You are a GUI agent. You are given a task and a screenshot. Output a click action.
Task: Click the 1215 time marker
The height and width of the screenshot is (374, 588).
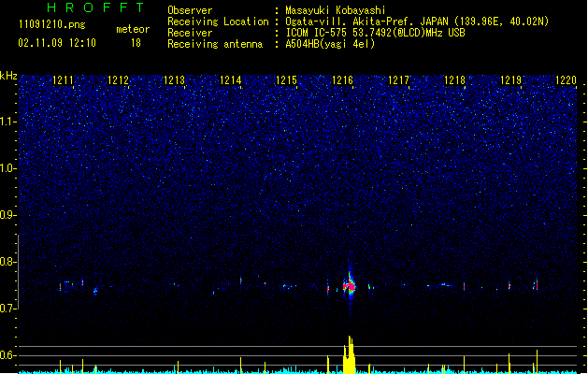coord(286,80)
